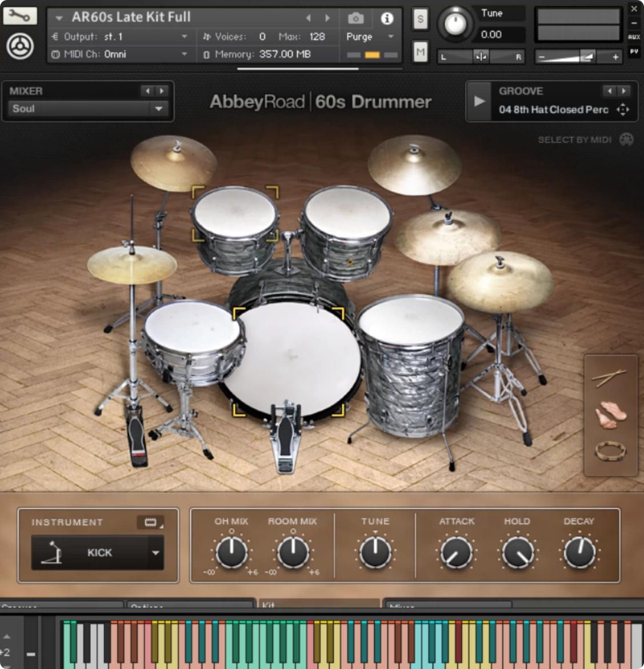Adjust the pan L-R slider

[x=481, y=56]
